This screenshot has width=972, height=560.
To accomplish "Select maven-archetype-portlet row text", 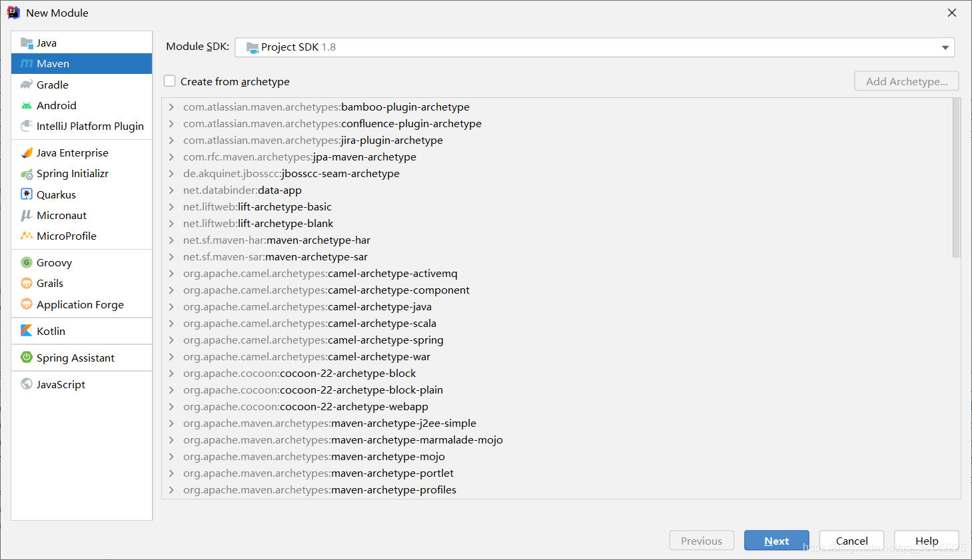I will (x=318, y=473).
